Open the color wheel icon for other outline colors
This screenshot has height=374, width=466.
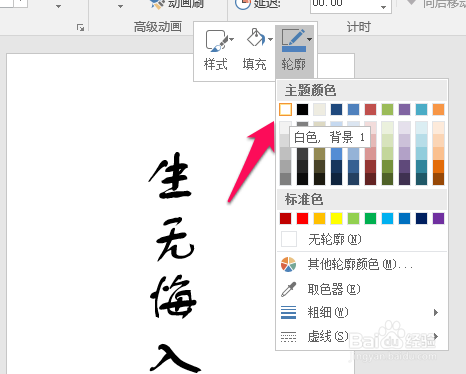(288, 265)
